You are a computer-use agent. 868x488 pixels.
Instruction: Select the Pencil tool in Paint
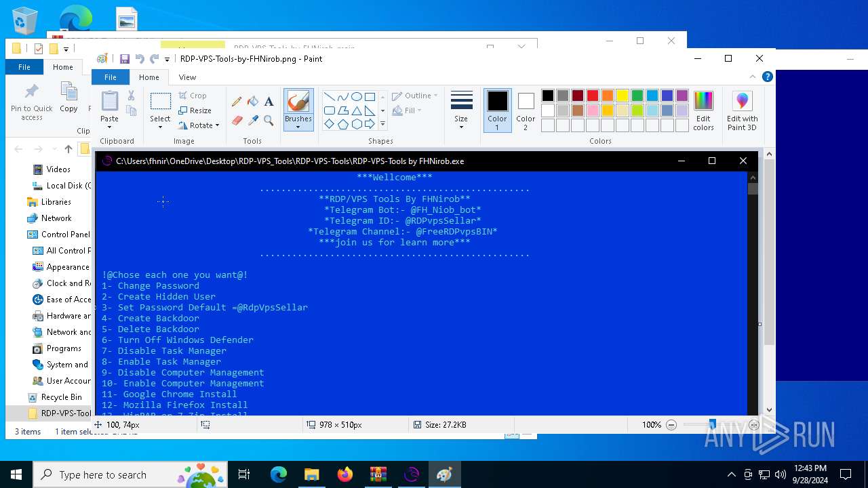click(237, 102)
